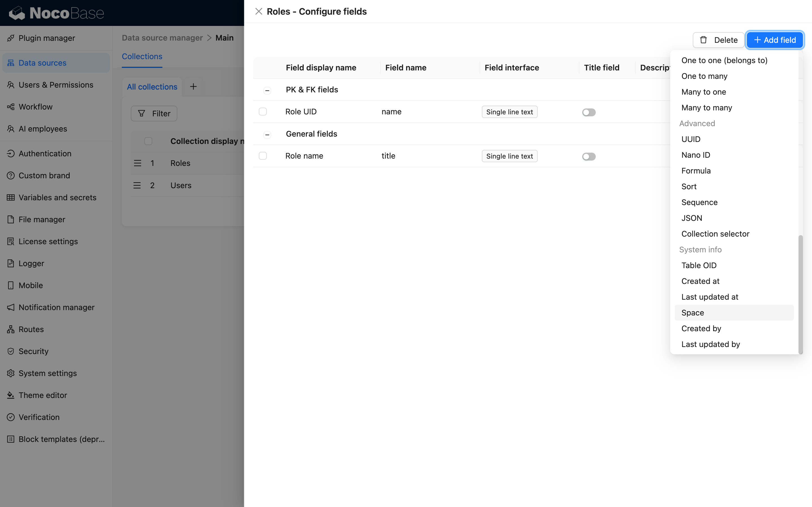Image resolution: width=812 pixels, height=507 pixels.
Task: Check the Role name row checkbox
Action: [263, 156]
